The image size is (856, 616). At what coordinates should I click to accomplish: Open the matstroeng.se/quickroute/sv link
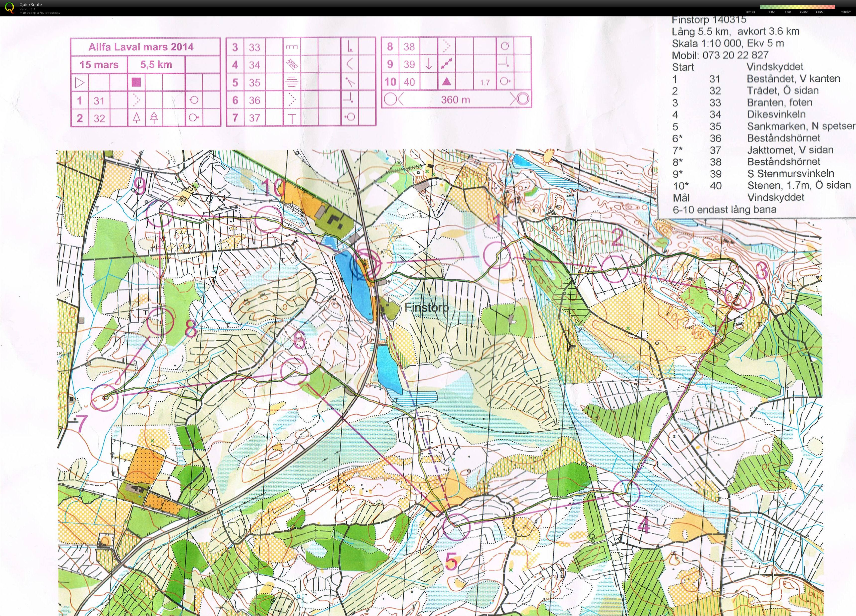pyautogui.click(x=40, y=12)
